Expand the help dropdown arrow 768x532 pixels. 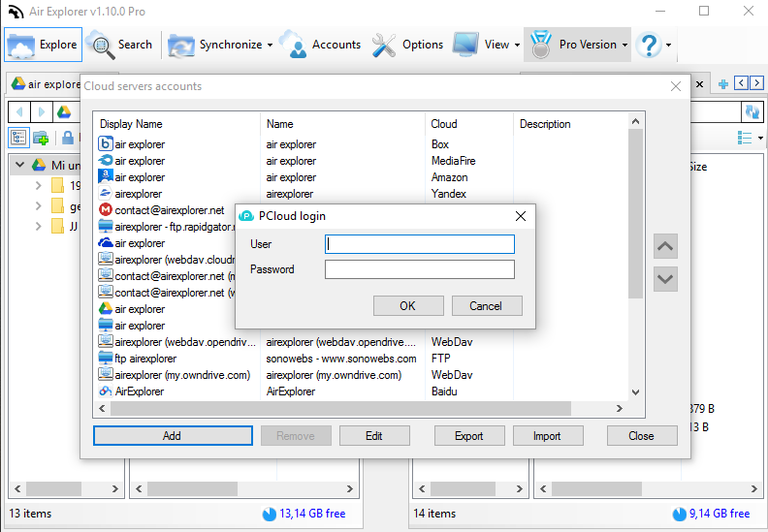668,45
